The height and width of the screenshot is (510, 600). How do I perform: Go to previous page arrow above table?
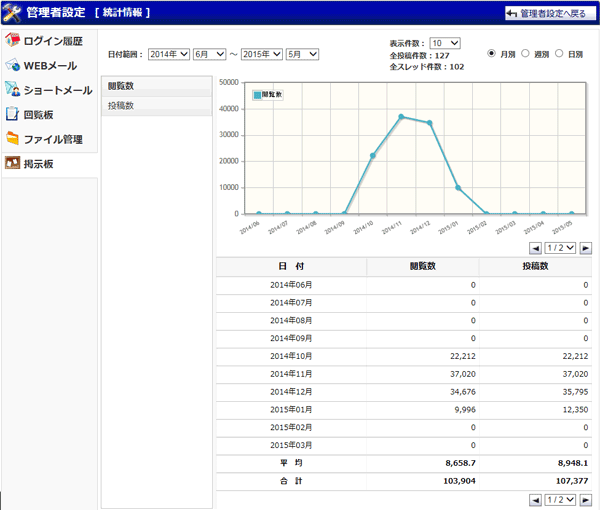[x=536, y=247]
